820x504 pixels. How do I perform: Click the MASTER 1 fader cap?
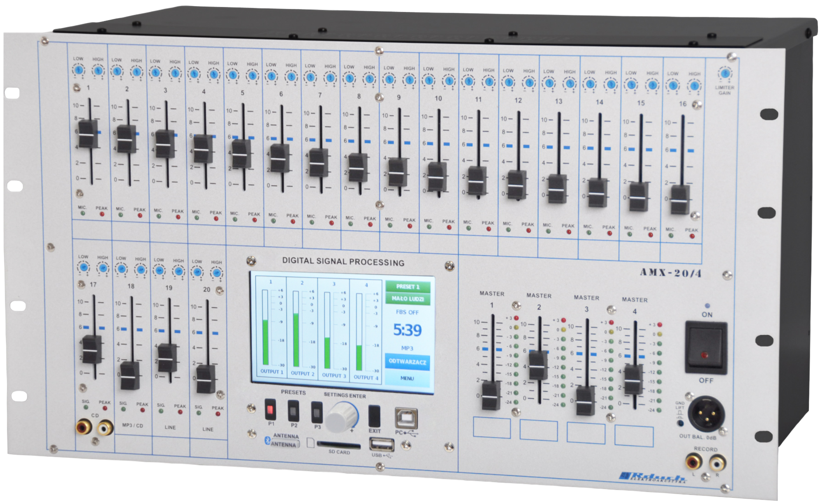coord(490,395)
